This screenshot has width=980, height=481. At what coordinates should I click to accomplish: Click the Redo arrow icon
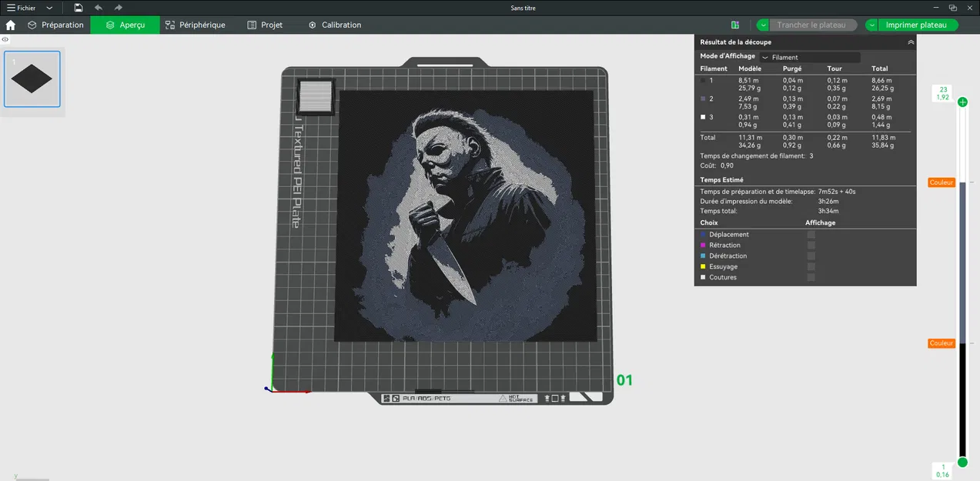118,8
